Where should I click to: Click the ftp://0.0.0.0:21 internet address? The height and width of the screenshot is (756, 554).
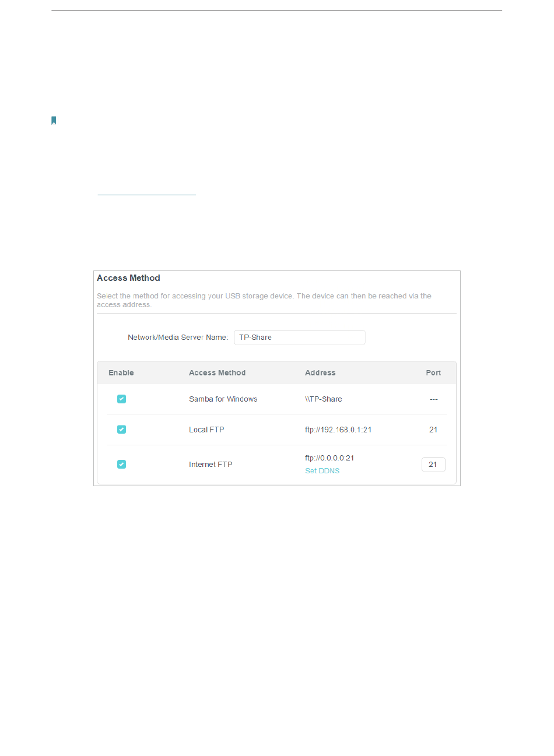click(x=329, y=458)
